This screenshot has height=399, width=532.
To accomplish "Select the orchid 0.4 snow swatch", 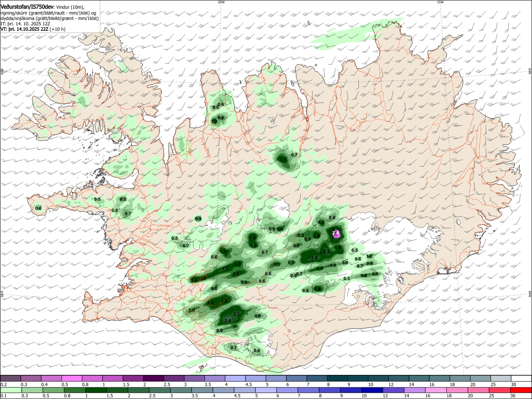I will tap(51, 379).
